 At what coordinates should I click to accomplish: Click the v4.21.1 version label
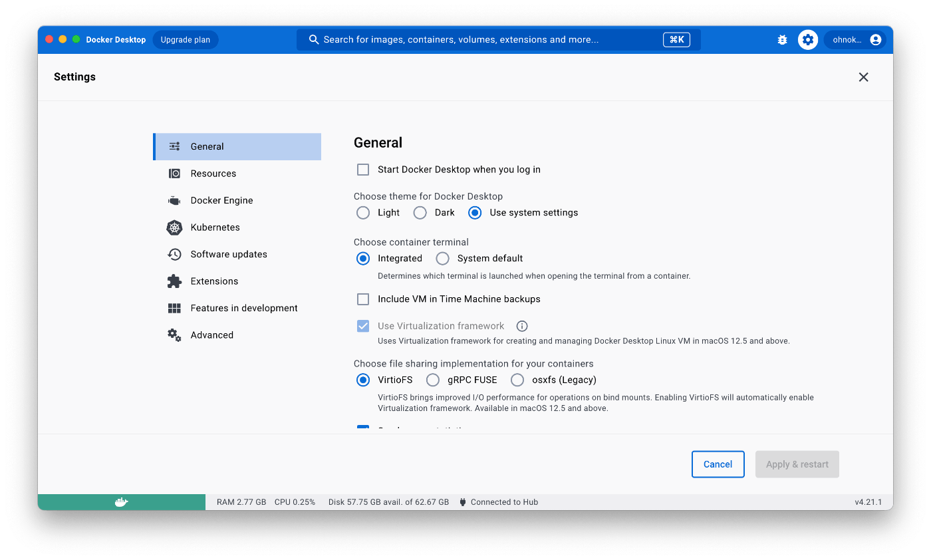[x=868, y=502]
